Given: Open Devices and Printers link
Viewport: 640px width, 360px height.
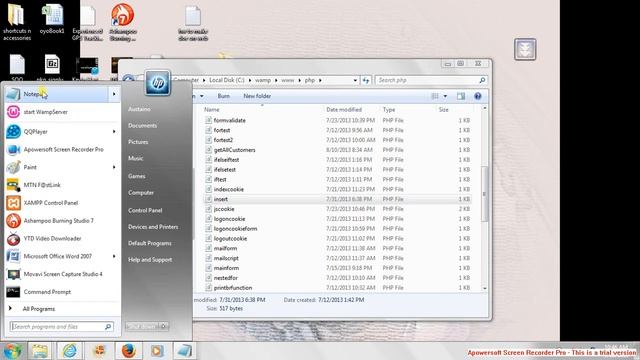Looking at the screenshot, I should pos(153,227).
